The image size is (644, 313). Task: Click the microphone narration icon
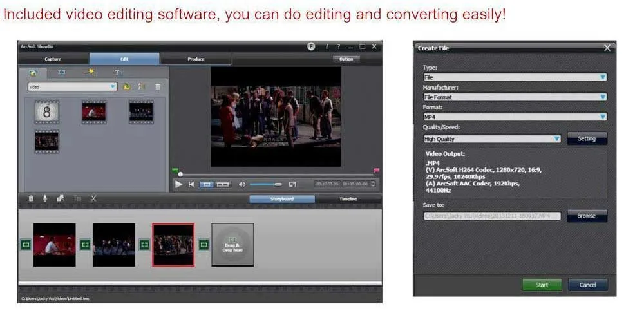[45, 198]
